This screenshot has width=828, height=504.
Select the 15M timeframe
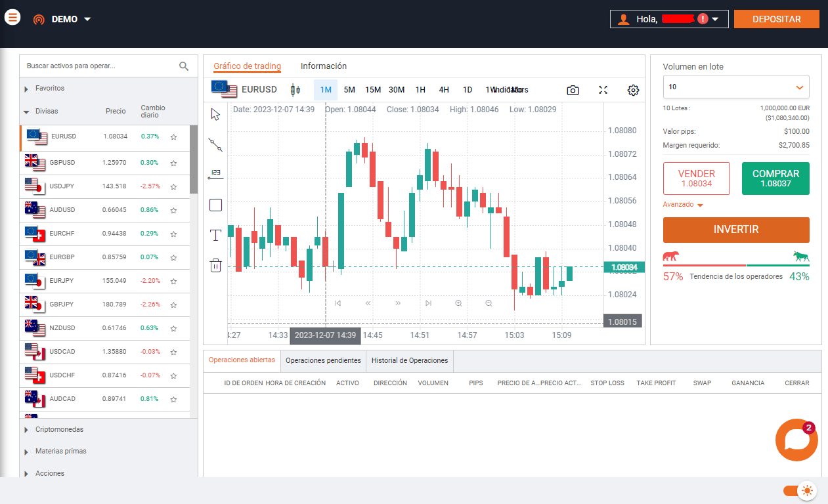(x=373, y=90)
